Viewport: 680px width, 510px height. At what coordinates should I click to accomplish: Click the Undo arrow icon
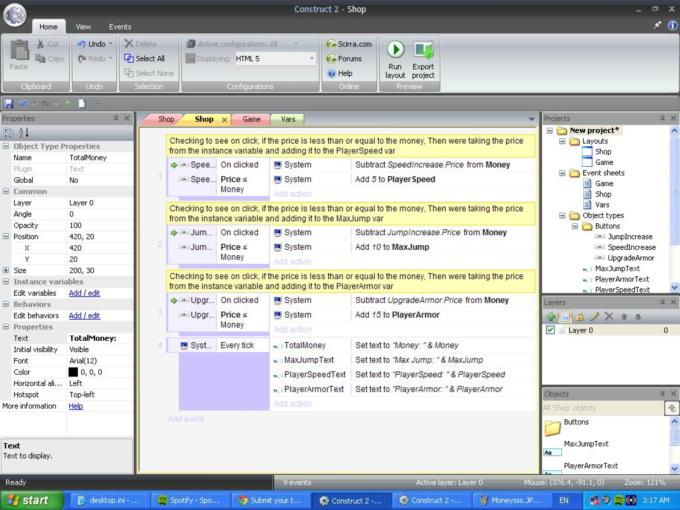coord(81,44)
